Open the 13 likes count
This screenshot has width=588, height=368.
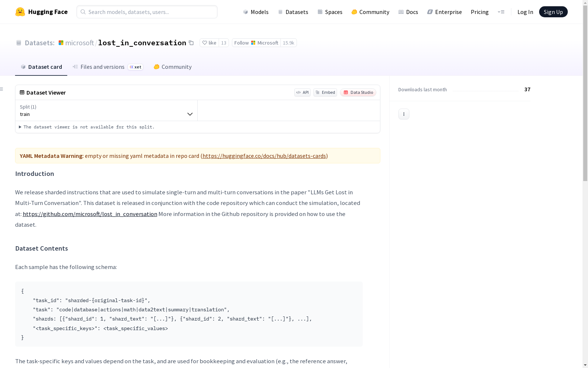[224, 43]
